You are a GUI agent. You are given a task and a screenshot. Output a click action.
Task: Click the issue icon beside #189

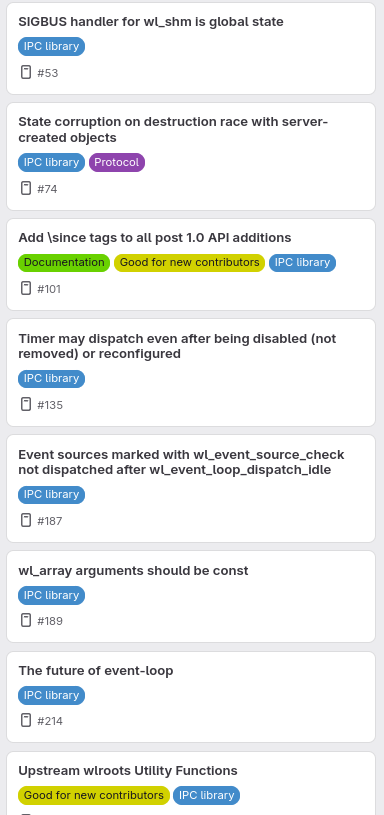25,620
